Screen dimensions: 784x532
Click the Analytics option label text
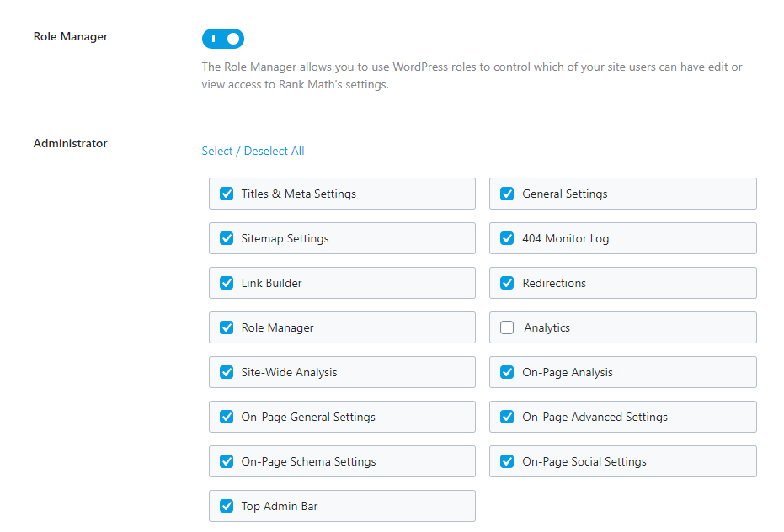click(547, 327)
